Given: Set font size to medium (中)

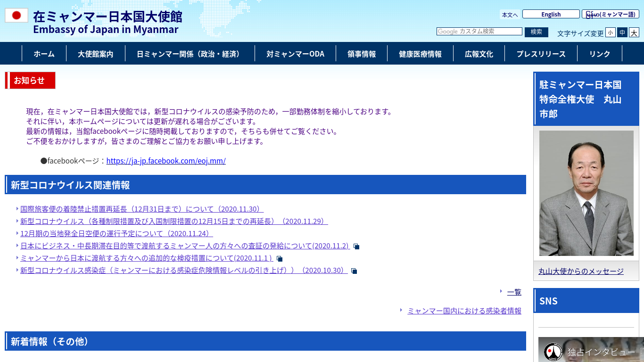Looking at the screenshot, I should (622, 33).
